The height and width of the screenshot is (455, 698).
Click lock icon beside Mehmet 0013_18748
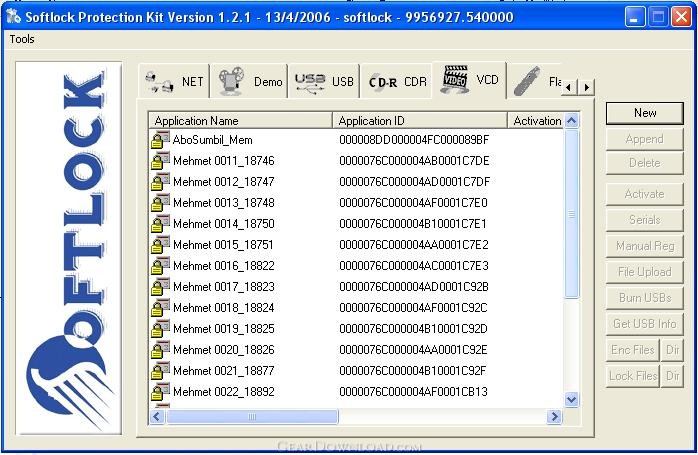tap(160, 202)
